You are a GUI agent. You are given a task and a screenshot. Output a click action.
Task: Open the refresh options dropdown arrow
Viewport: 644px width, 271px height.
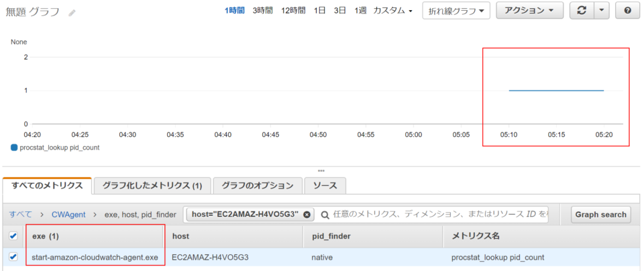[x=602, y=11]
